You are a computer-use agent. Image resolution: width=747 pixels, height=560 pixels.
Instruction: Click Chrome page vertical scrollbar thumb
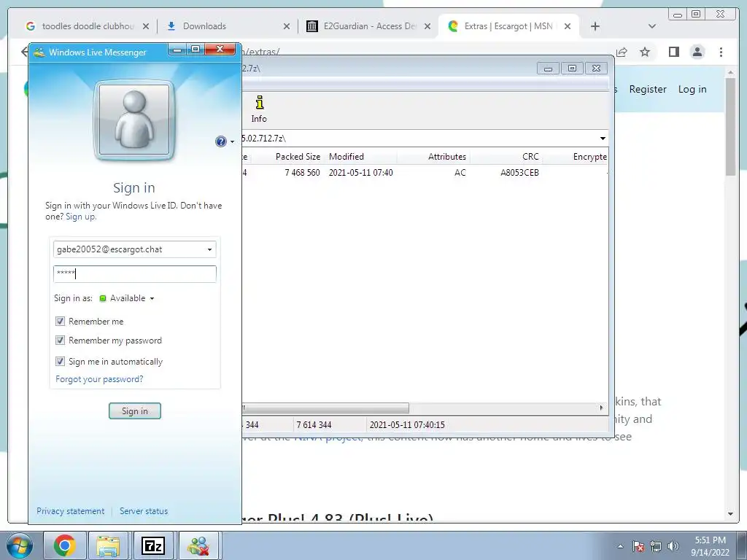(x=730, y=126)
